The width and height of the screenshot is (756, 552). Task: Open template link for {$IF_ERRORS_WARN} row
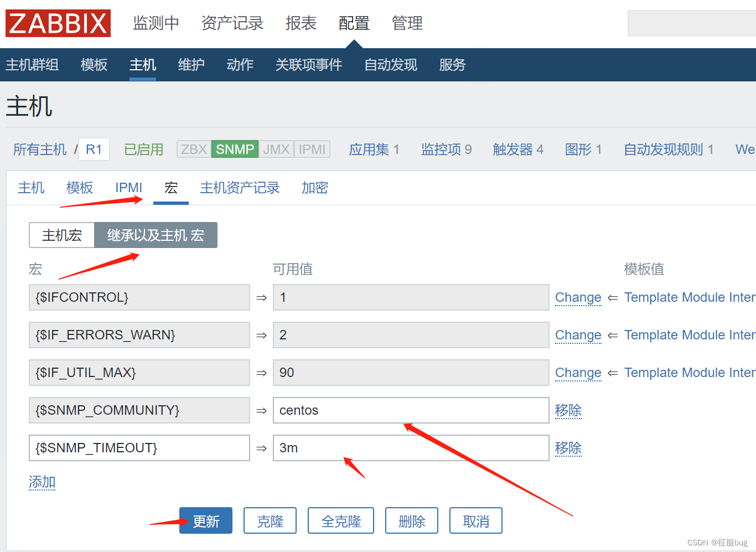point(690,335)
